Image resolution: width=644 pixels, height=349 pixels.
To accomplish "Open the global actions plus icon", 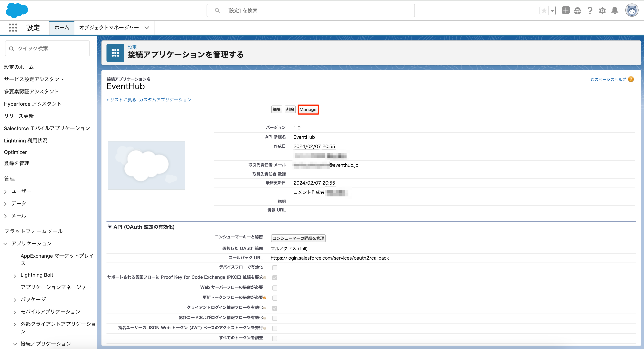I will (x=565, y=10).
